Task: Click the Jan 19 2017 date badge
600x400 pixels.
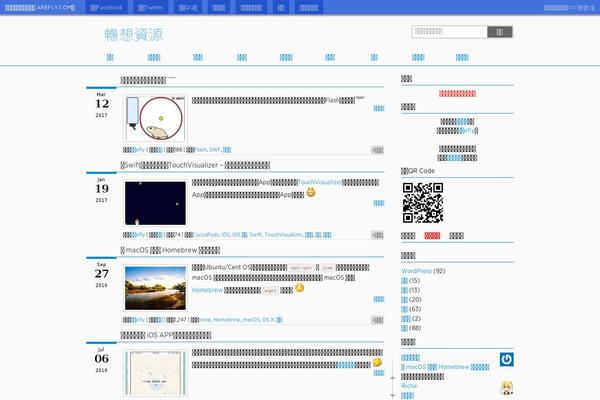Action: click(101, 189)
